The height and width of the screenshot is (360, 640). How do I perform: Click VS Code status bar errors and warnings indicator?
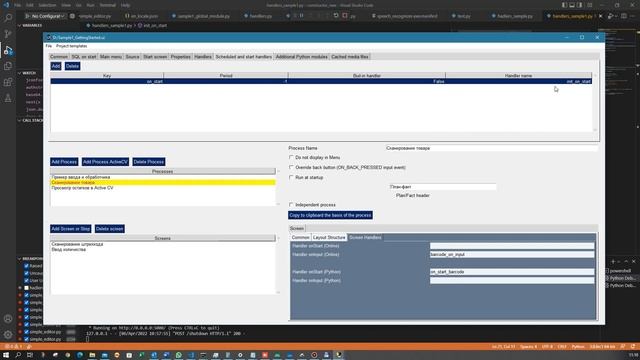coord(12,347)
